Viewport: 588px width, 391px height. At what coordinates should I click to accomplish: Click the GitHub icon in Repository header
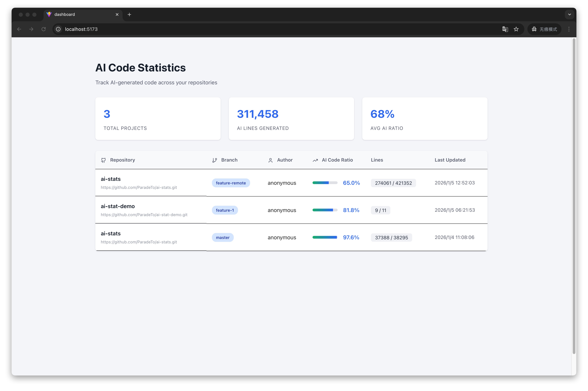point(103,160)
